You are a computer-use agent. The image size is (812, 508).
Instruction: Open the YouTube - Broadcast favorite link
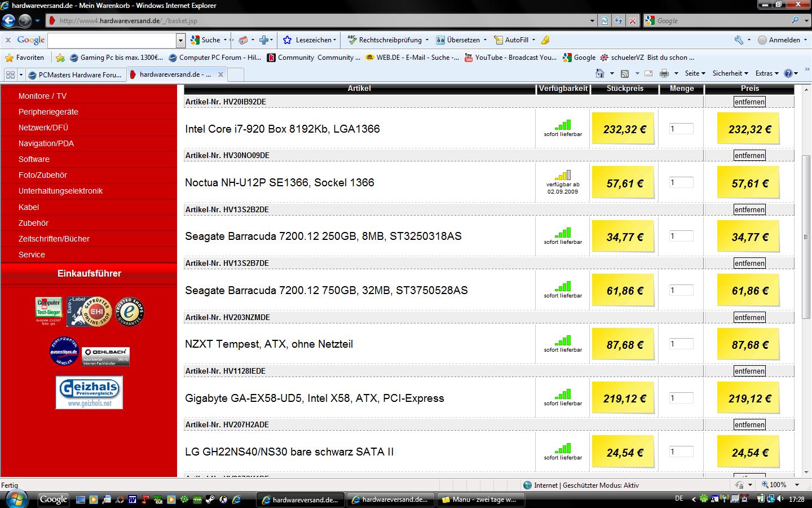click(x=510, y=58)
